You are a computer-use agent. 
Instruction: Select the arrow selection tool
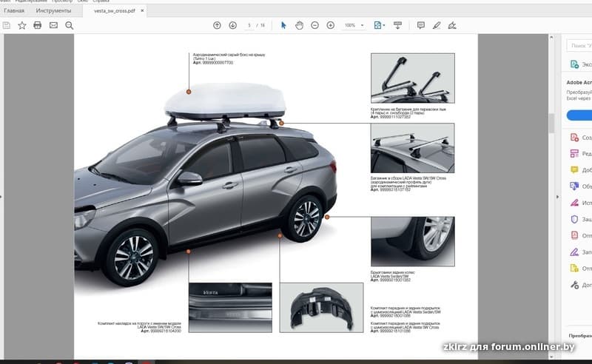pyautogui.click(x=283, y=25)
